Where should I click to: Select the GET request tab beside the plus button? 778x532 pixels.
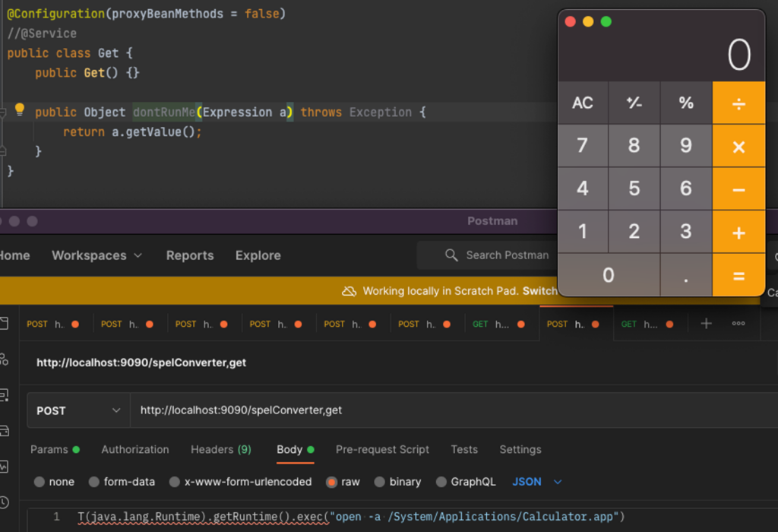coord(650,324)
